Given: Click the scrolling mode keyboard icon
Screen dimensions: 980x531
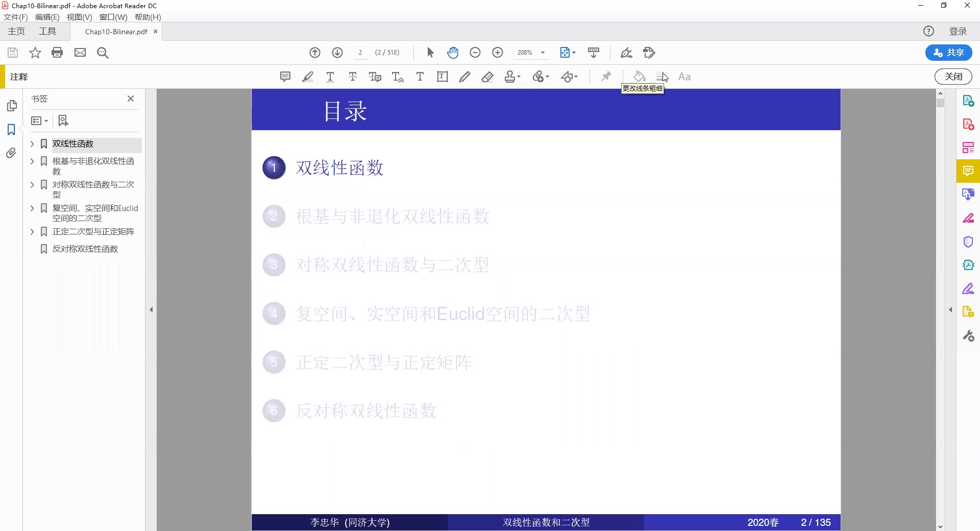Looking at the screenshot, I should pyautogui.click(x=594, y=53).
